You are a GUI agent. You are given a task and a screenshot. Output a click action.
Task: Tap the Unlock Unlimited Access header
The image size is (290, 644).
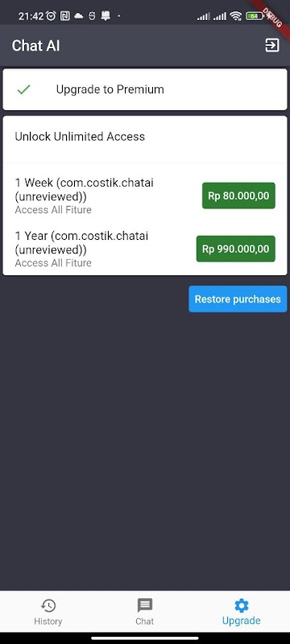80,136
